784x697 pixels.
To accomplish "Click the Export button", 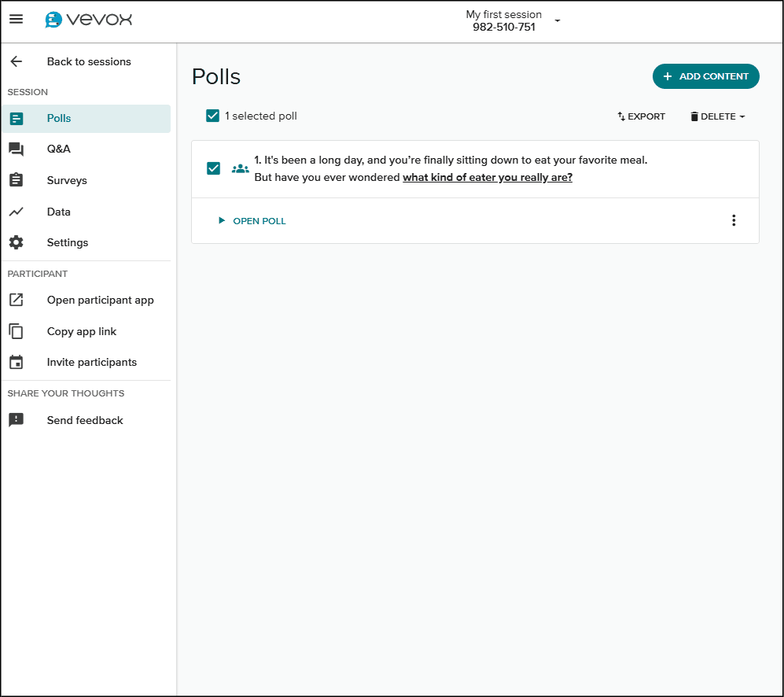I will pos(641,116).
